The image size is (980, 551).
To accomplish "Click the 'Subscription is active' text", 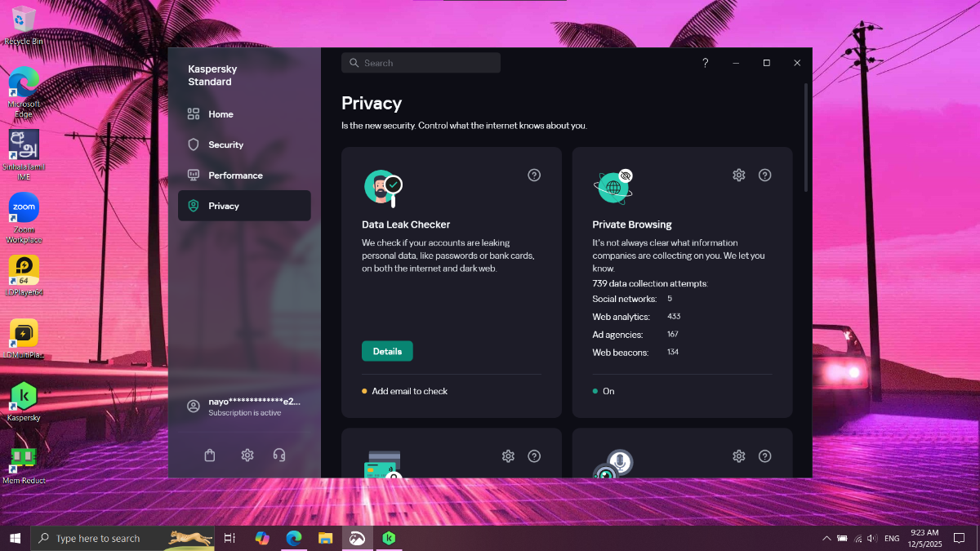I will point(244,413).
